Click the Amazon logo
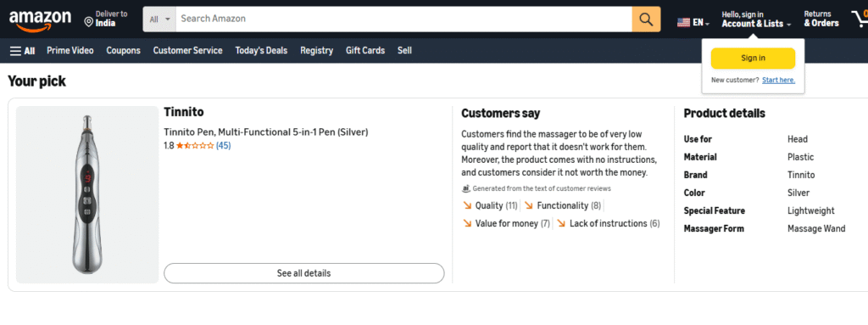Viewport: 868px width, 325px height. pos(40,20)
